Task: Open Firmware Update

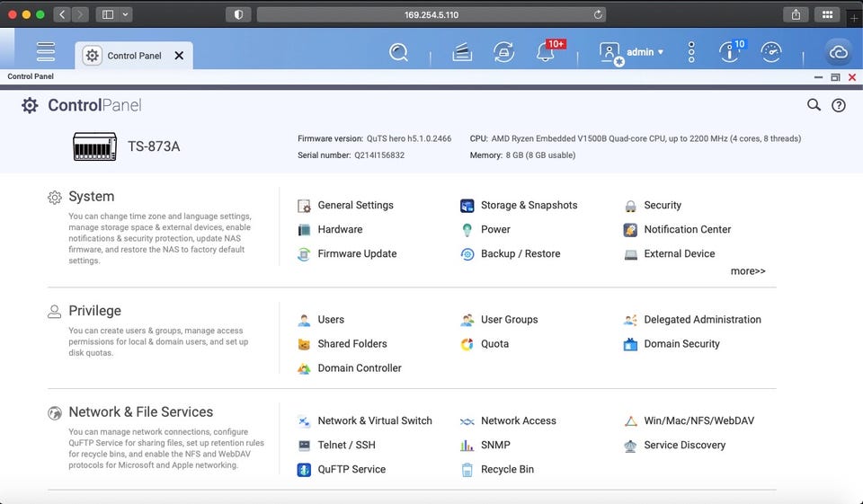Action: coord(356,253)
